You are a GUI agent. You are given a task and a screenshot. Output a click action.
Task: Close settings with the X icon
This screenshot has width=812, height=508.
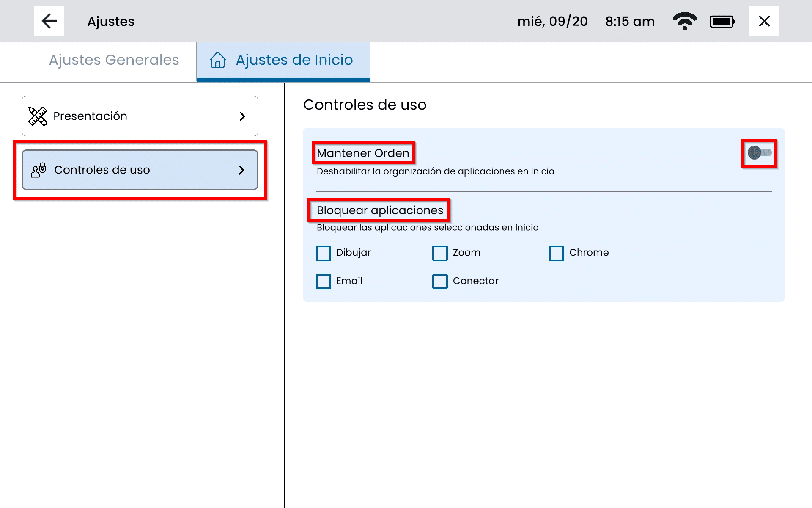click(764, 21)
